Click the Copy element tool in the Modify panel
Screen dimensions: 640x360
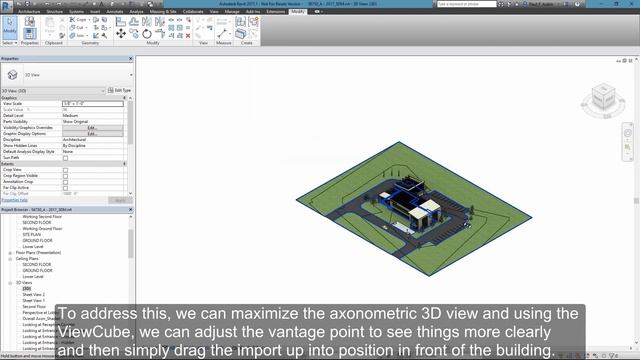point(134,33)
